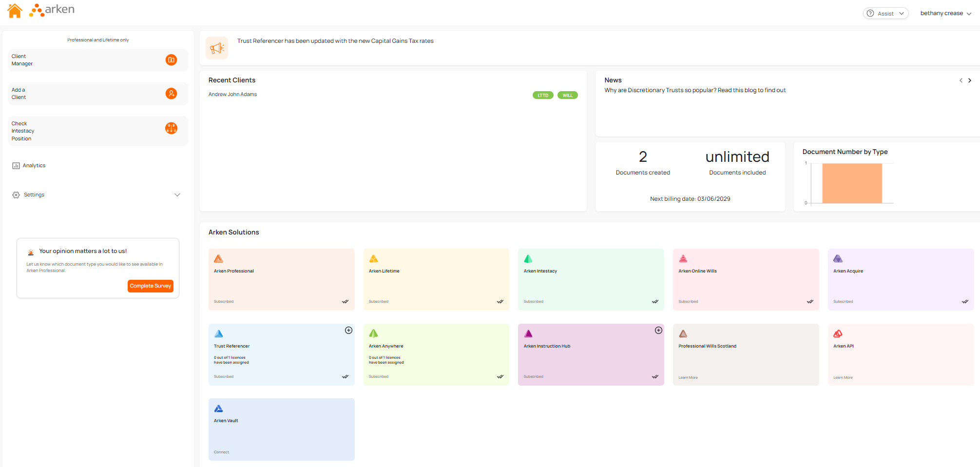Open Client Manager icon button
Screen dimensions: 980x467
pyautogui.click(x=171, y=60)
